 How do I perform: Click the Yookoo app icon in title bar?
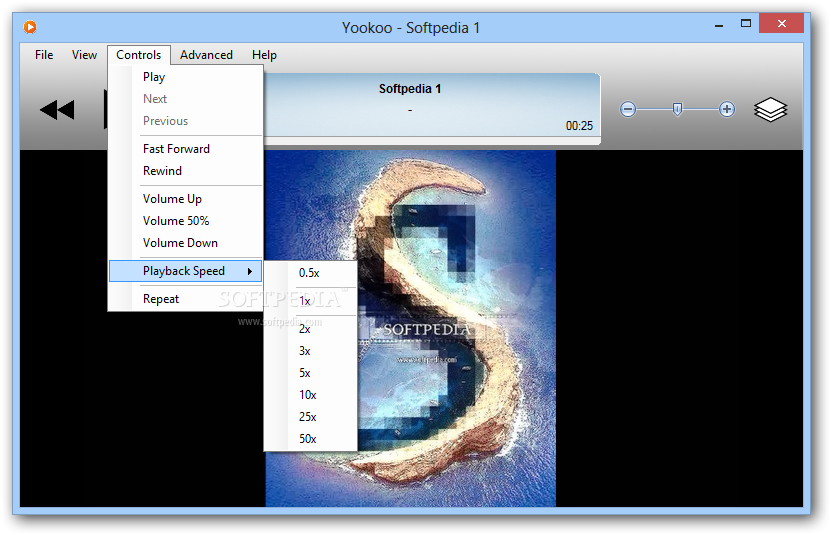pos(30,27)
